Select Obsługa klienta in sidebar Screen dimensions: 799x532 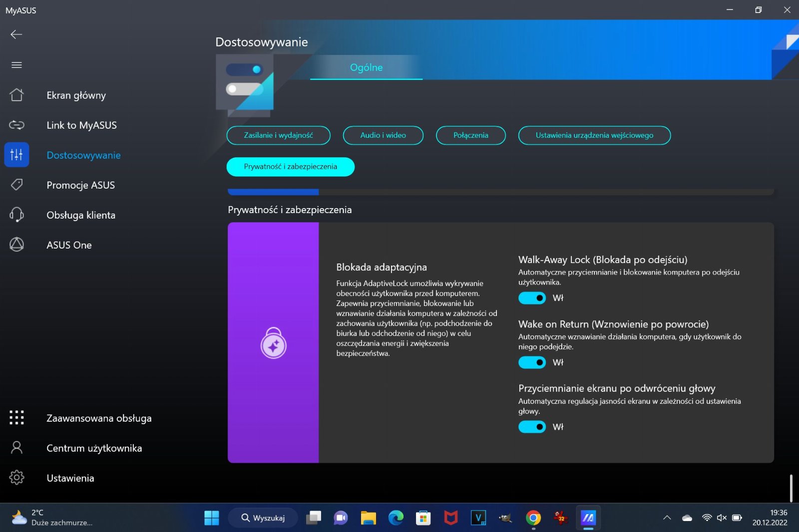(81, 215)
